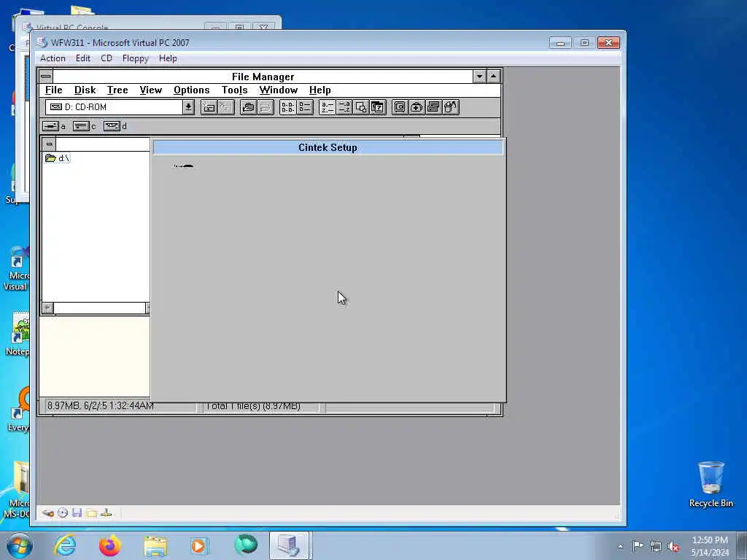This screenshot has height=560, width=747.
Task: Click hard disk status icon in Virtual PC
Action: coord(47,513)
